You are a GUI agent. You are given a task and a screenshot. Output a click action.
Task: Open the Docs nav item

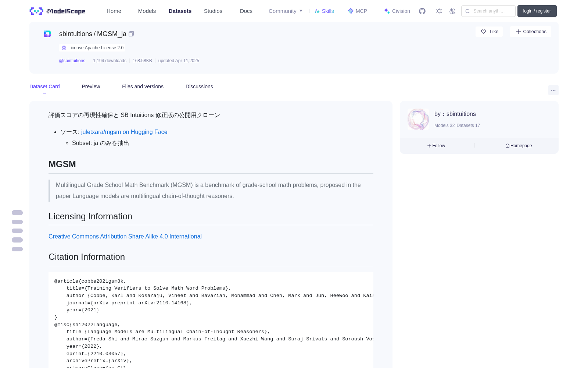(246, 11)
